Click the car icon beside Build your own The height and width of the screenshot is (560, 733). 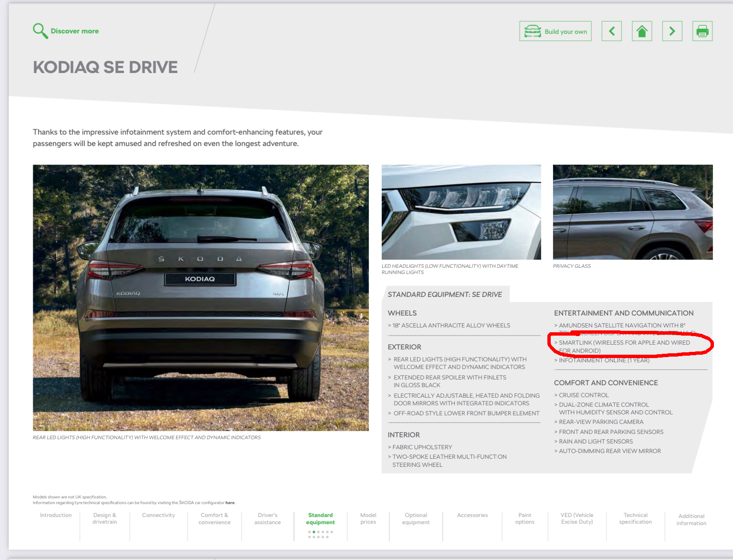tap(533, 30)
